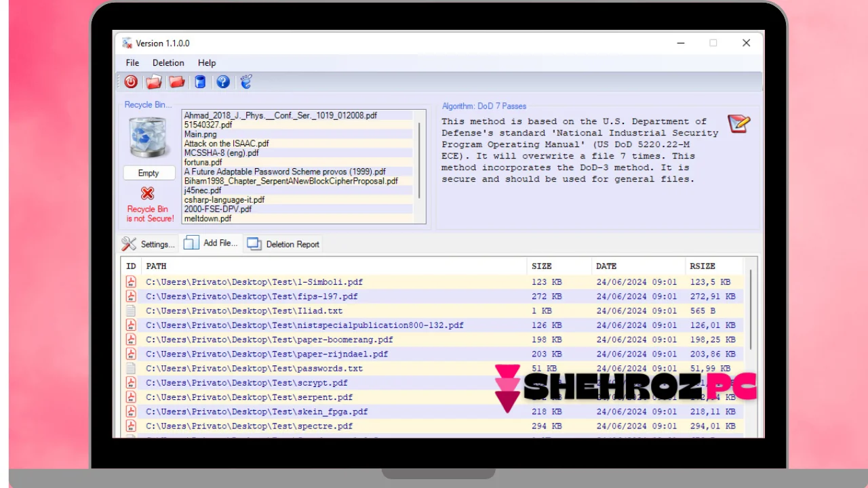Click the Empty recycle bin button

148,174
